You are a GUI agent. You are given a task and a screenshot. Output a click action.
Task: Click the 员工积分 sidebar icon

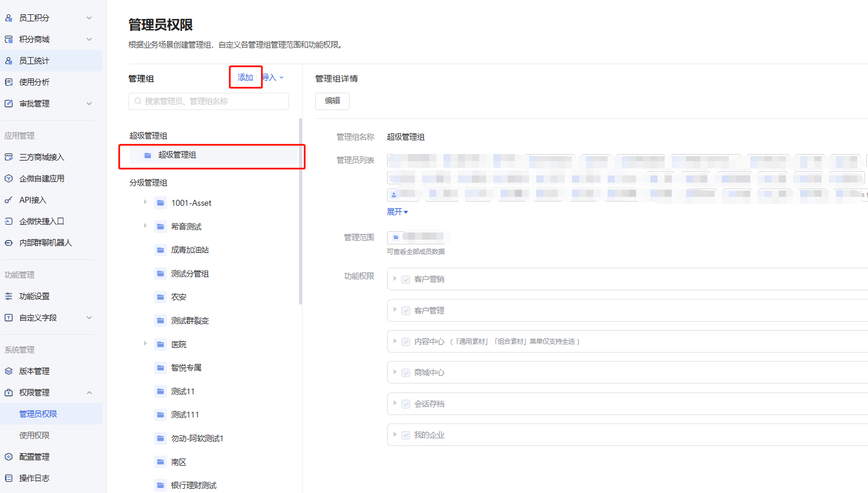pos(9,18)
